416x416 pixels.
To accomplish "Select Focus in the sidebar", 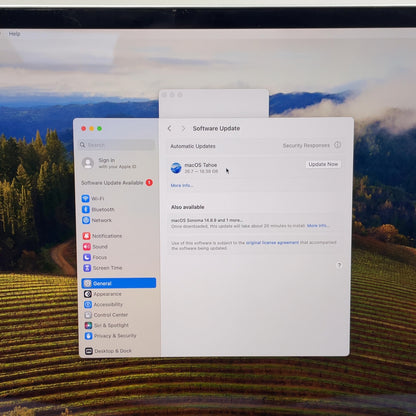I will [x=95, y=257].
